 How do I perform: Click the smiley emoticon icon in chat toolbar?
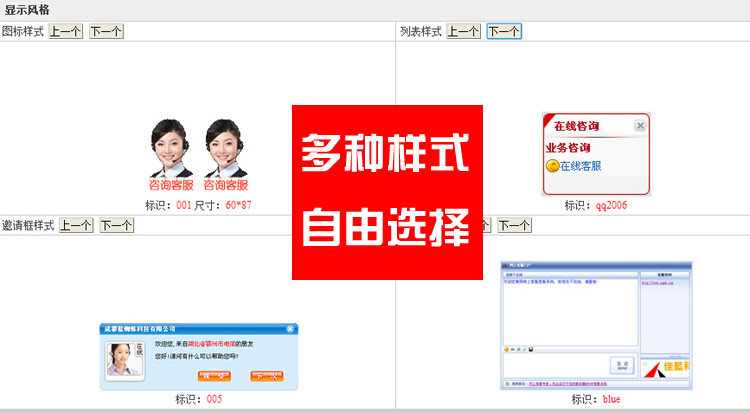pos(507,350)
